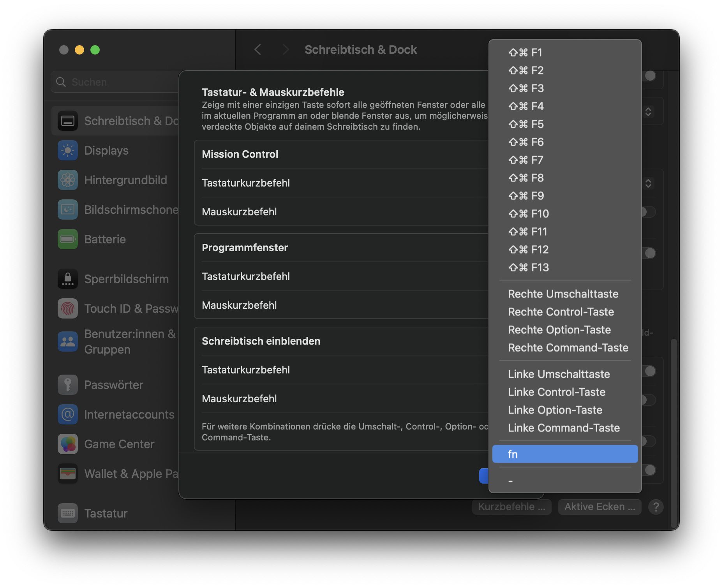Open Displays settings icon in sidebar
Image resolution: width=723 pixels, height=588 pixels.
(68, 151)
